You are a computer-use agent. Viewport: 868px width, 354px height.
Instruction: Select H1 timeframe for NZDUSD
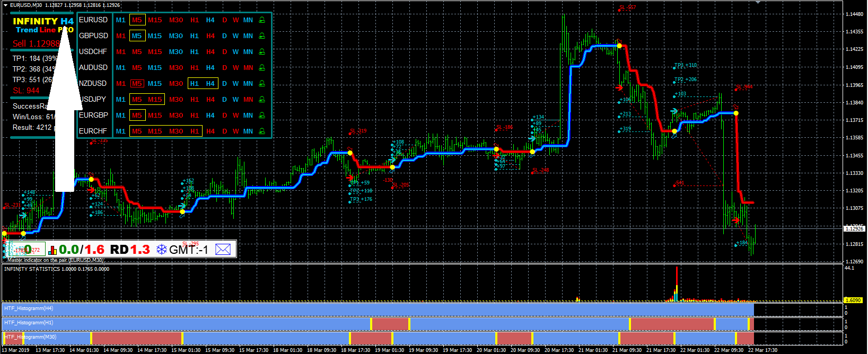point(195,84)
